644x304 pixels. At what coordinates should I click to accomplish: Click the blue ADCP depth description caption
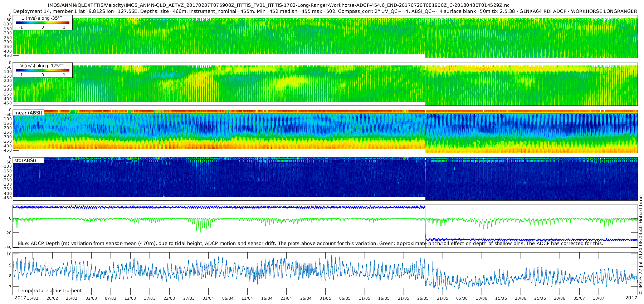[310, 244]
